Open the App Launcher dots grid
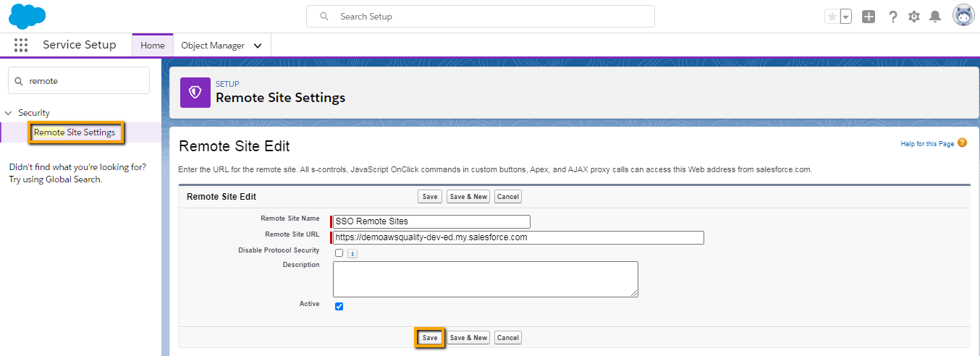 21,45
